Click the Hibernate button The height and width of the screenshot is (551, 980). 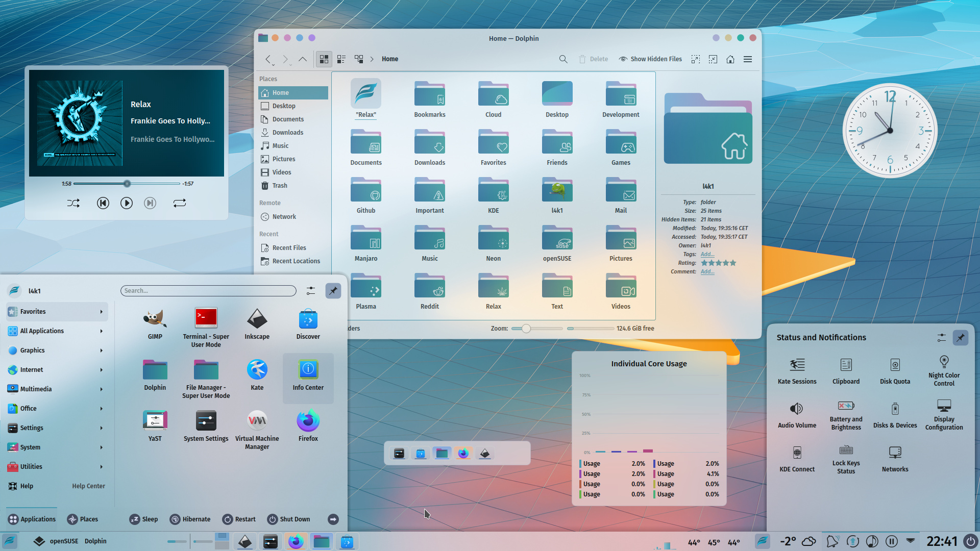[190, 519]
